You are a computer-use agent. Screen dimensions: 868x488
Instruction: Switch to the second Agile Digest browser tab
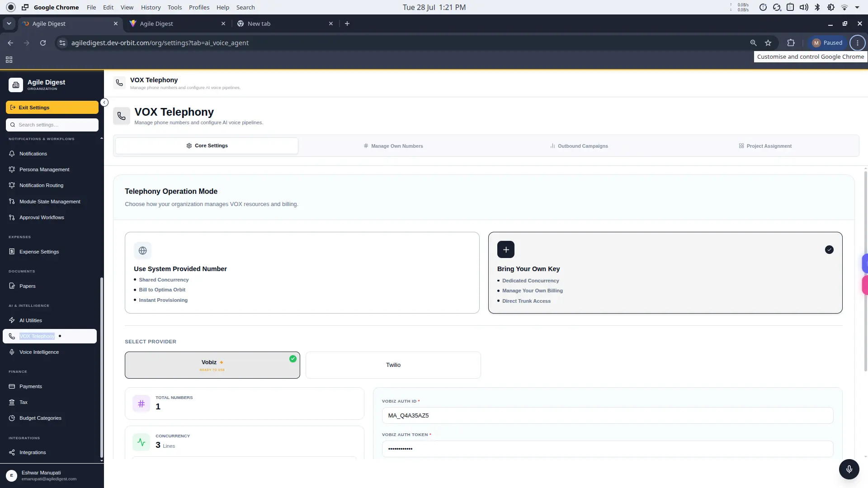177,23
